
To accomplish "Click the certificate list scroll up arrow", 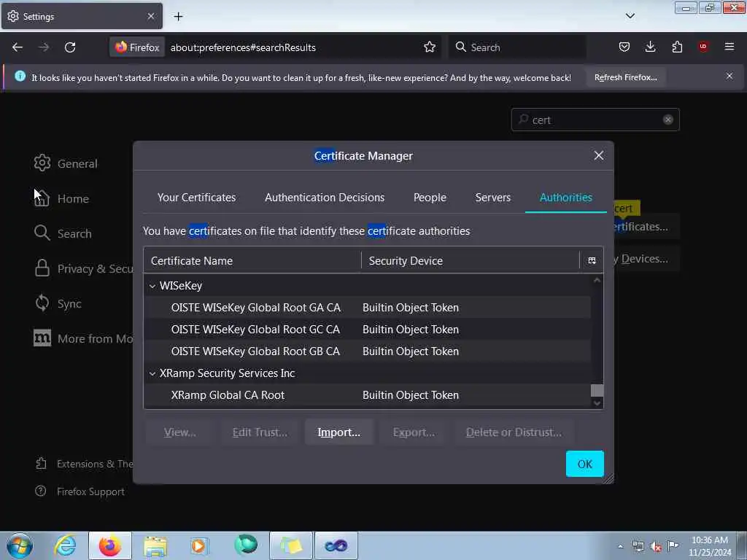I will coord(597,281).
